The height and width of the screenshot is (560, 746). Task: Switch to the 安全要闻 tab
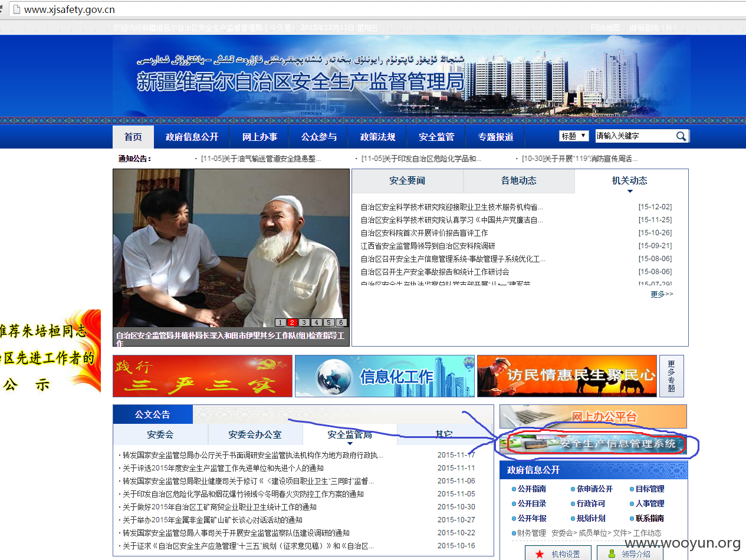pyautogui.click(x=407, y=181)
